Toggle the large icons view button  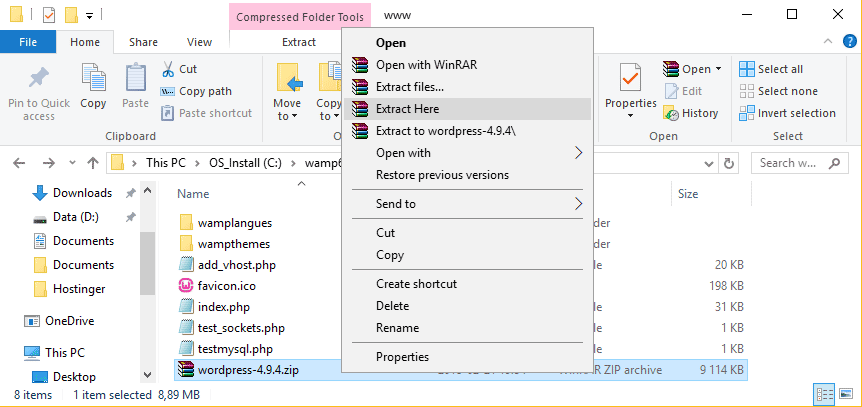(x=844, y=393)
